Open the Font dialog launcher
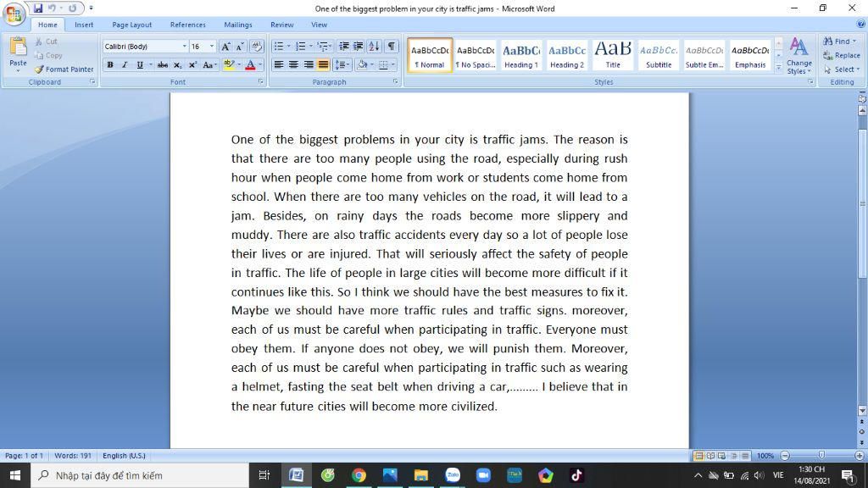This screenshot has width=868, height=488. click(260, 82)
